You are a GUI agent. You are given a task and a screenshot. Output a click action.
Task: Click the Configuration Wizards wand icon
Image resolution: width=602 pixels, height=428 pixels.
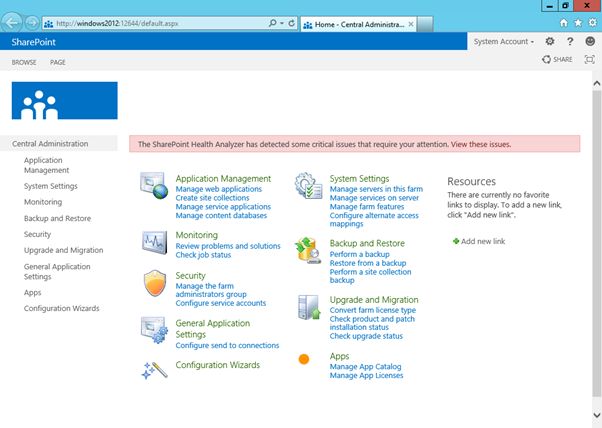pyautogui.click(x=154, y=370)
